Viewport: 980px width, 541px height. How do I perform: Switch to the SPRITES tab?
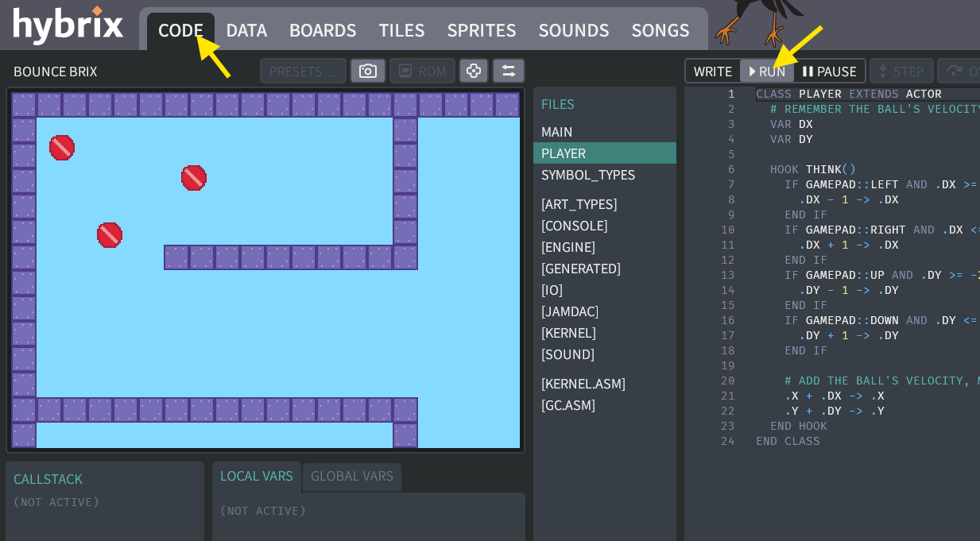482,30
